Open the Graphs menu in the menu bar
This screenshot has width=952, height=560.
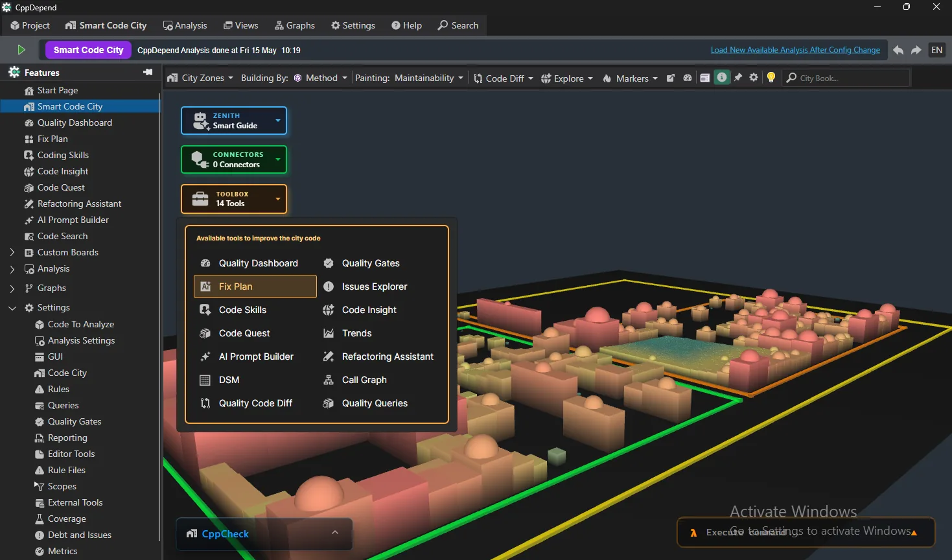295,25
